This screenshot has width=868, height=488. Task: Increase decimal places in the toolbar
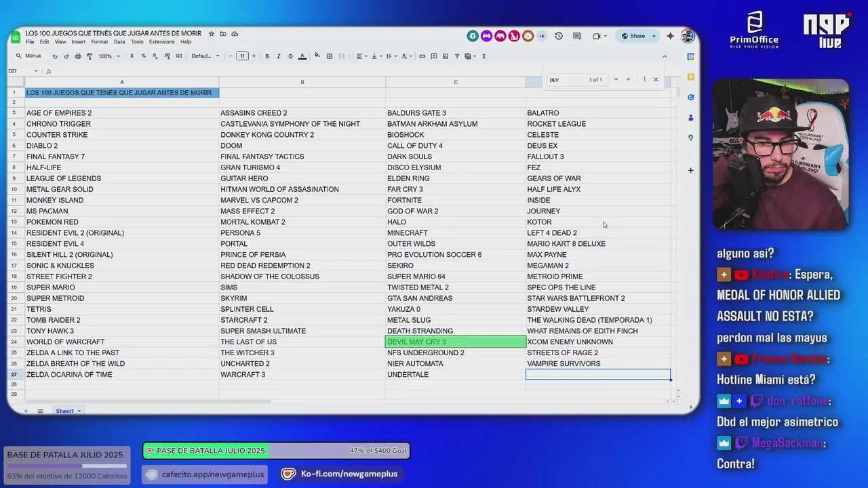(x=166, y=56)
